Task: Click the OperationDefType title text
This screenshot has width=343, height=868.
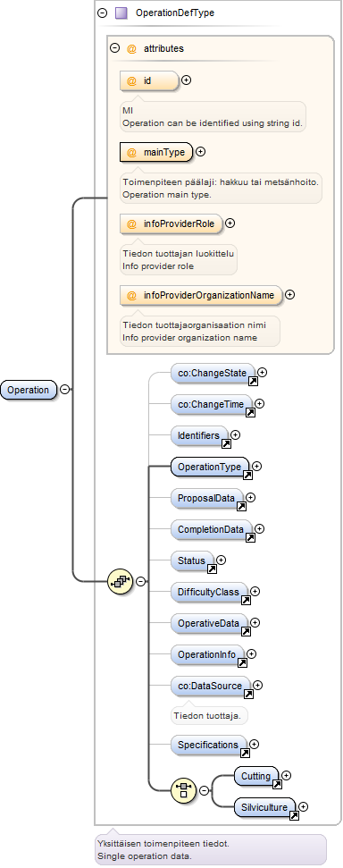Action: click(x=175, y=13)
